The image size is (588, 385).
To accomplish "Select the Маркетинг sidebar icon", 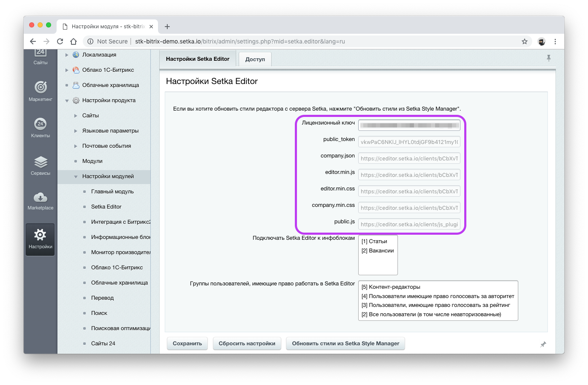I will click(40, 91).
